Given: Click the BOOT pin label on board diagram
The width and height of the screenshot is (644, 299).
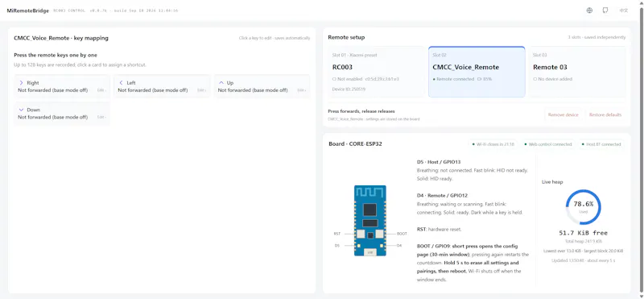Looking at the screenshot, I should coord(402,234).
